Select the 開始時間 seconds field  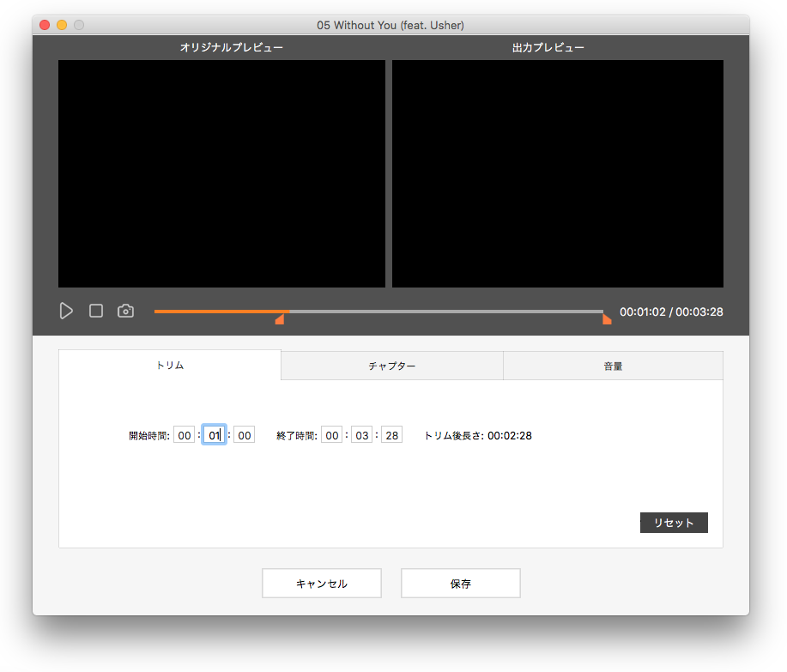coord(245,435)
